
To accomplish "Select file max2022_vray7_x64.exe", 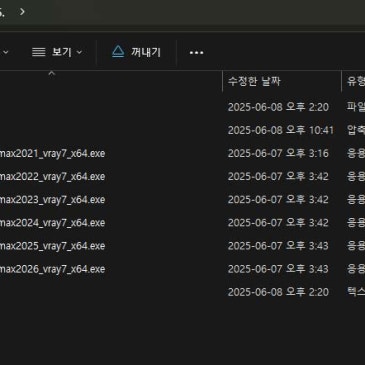I will coord(52,176).
